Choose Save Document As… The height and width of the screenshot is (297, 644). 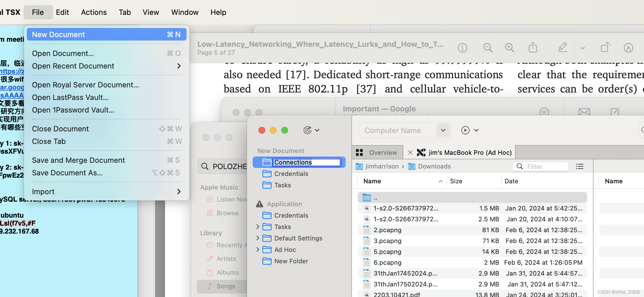106,173
